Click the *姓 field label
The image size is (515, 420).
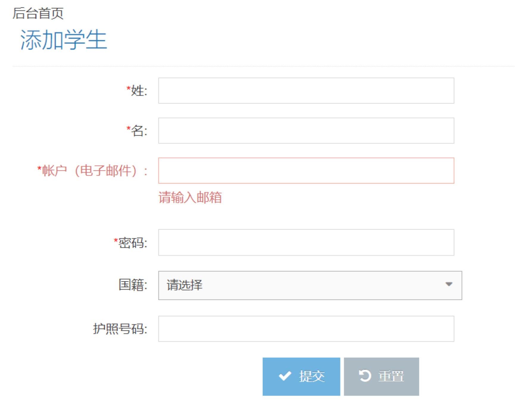[x=137, y=91]
